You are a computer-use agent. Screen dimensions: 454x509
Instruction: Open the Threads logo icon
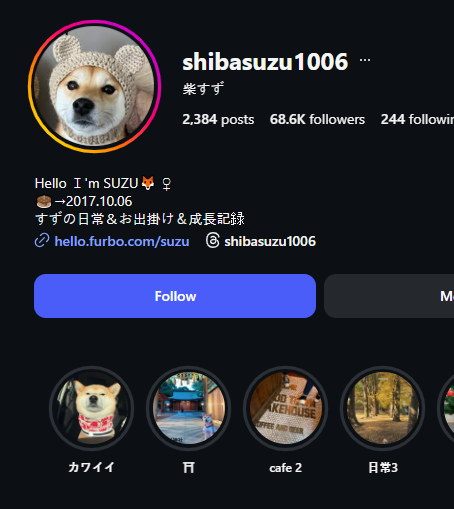coord(213,240)
